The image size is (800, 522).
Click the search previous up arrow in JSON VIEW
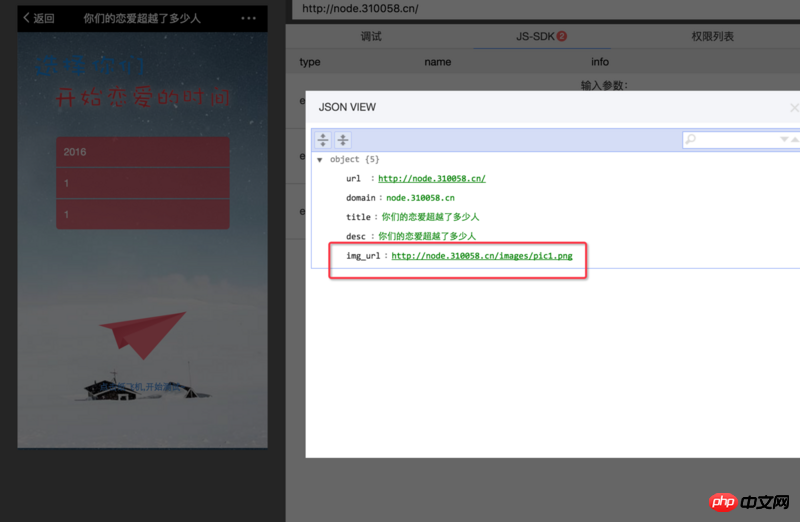[x=794, y=139]
